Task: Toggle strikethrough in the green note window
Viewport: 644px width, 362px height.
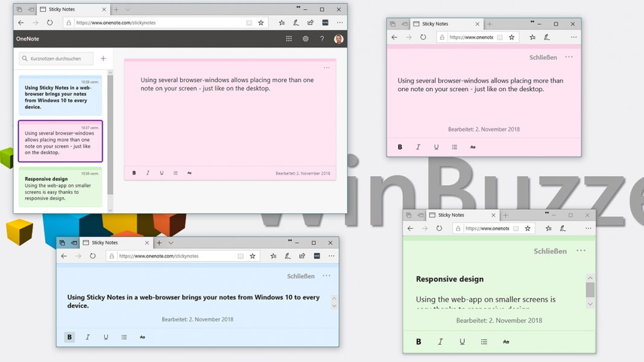Action: click(506, 342)
